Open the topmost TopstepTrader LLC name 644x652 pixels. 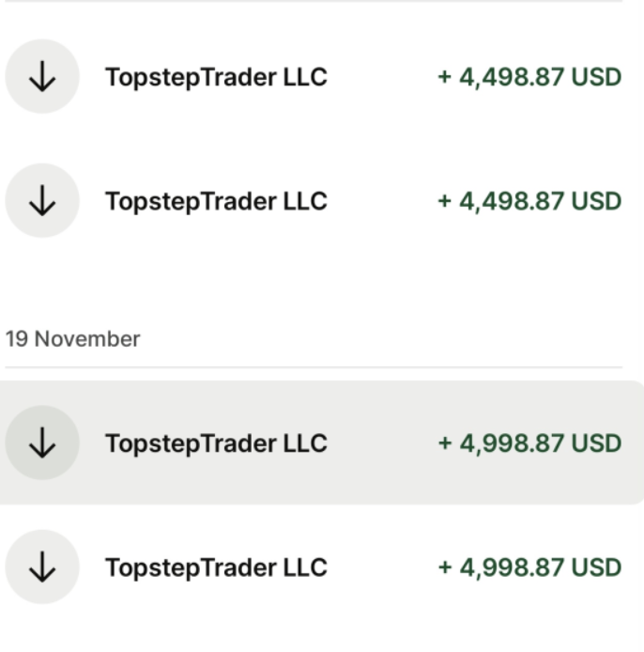(216, 77)
